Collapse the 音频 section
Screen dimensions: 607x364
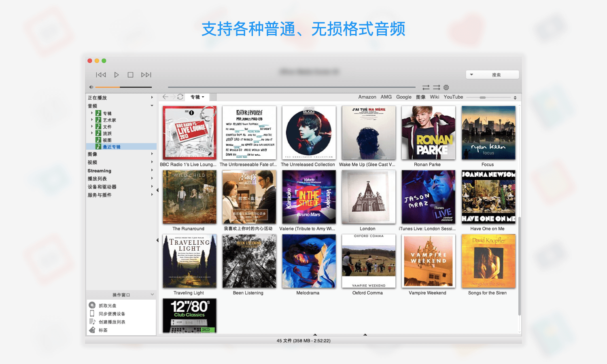click(x=152, y=105)
